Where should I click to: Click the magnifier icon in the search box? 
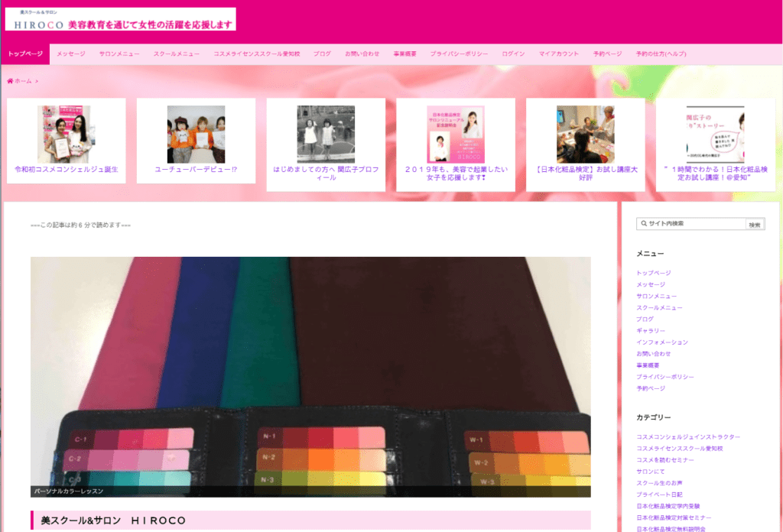click(643, 224)
